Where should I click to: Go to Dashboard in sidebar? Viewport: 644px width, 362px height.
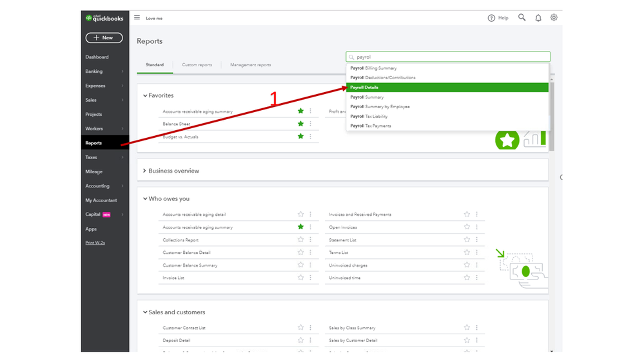click(x=97, y=57)
